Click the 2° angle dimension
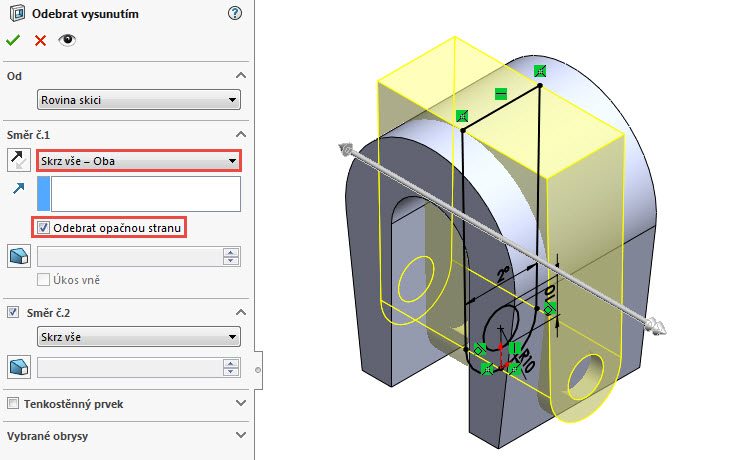 503,275
